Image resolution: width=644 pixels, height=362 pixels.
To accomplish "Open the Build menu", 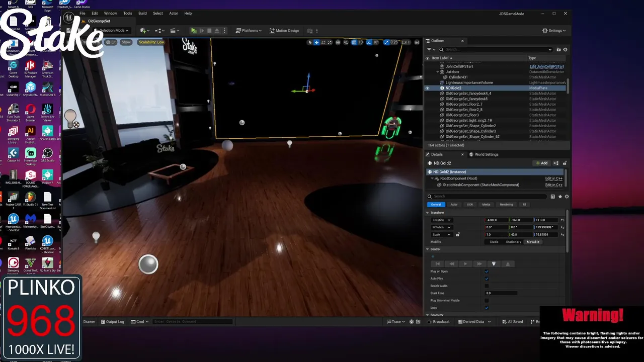I will click(x=142, y=14).
